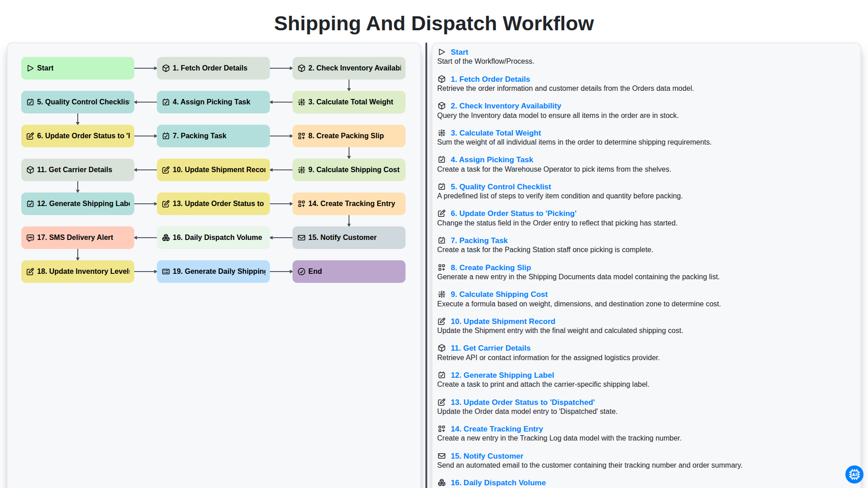
Task: Select the 15. Notify Customer diagram node
Action: tap(349, 238)
